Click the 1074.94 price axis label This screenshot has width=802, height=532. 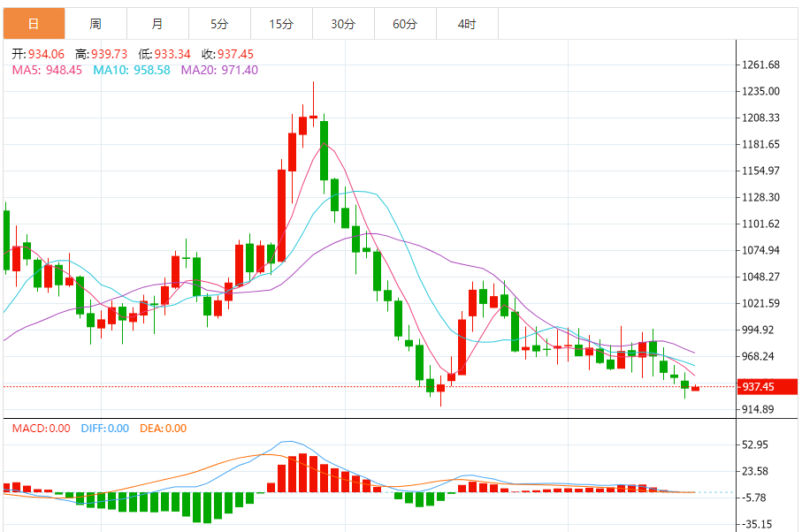click(760, 250)
